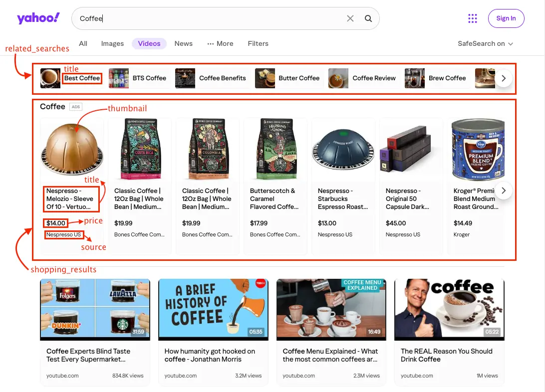
Task: Click the $14.49 price
Action: (x=463, y=223)
